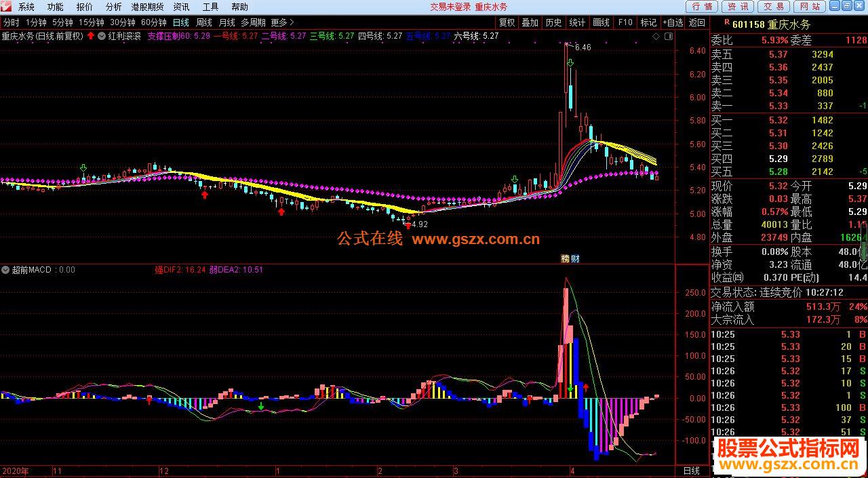This screenshot has height=478, width=868.
Task: Switch to 分时 period
Action: tap(11, 22)
